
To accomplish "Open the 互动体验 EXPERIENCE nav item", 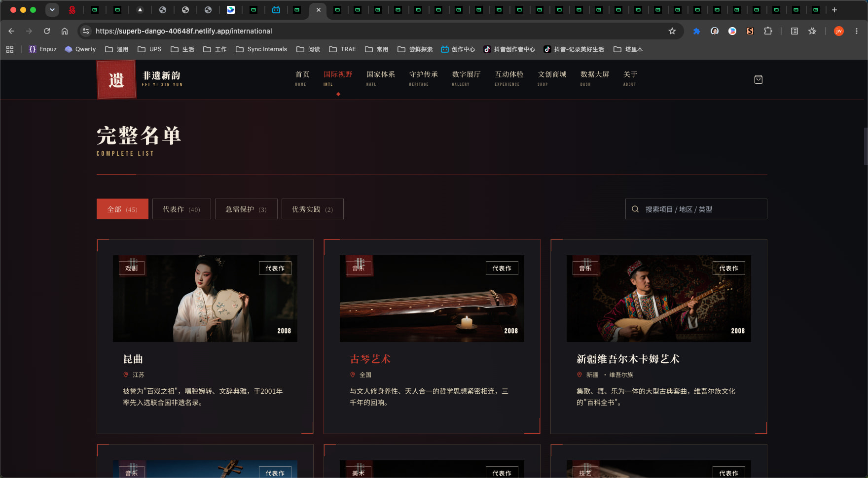I will 509,78.
